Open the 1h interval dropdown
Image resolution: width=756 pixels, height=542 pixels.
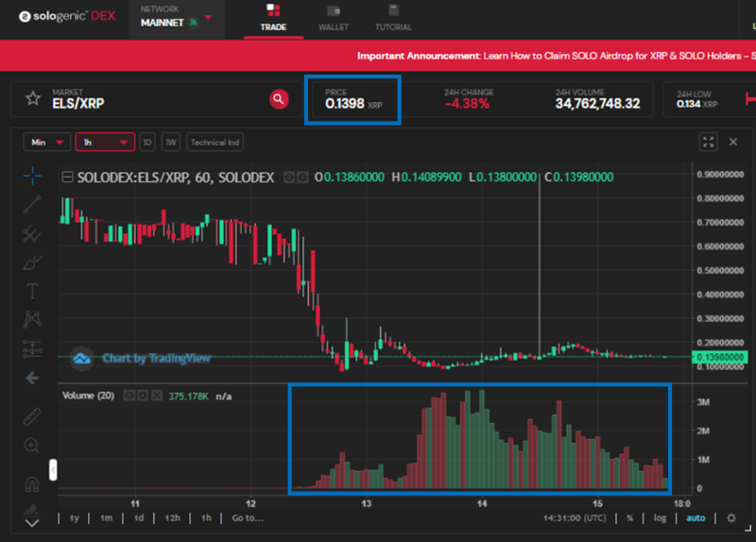[x=105, y=143]
